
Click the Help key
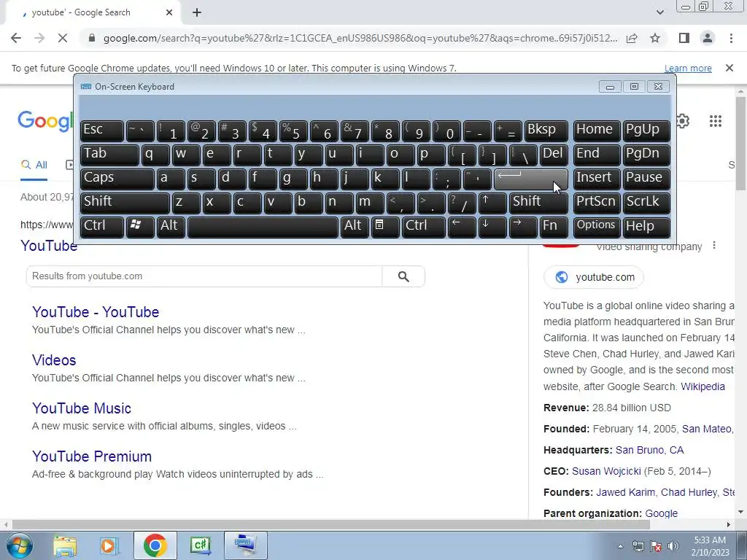(x=646, y=227)
